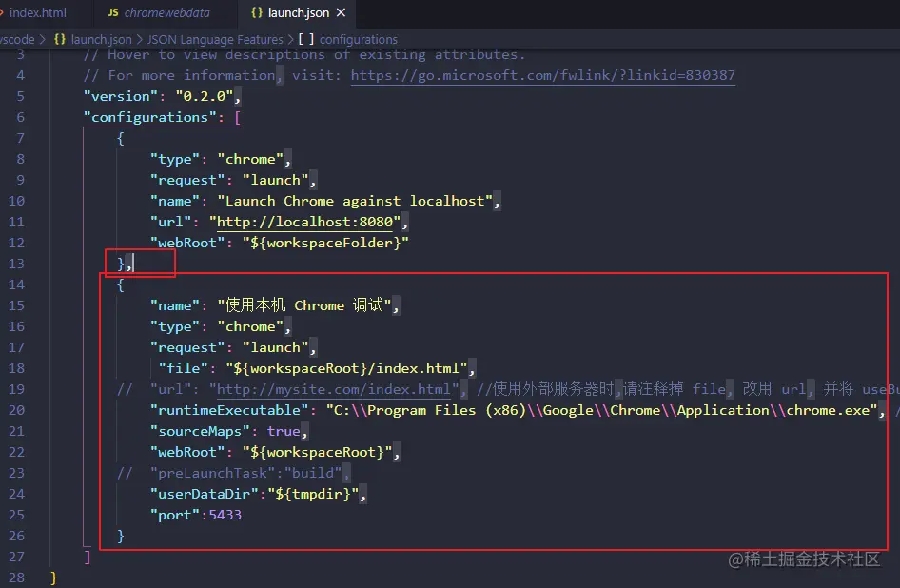The height and width of the screenshot is (588, 900).
Task: Click the "0.2.0" version value
Action: pyautogui.click(x=205, y=96)
